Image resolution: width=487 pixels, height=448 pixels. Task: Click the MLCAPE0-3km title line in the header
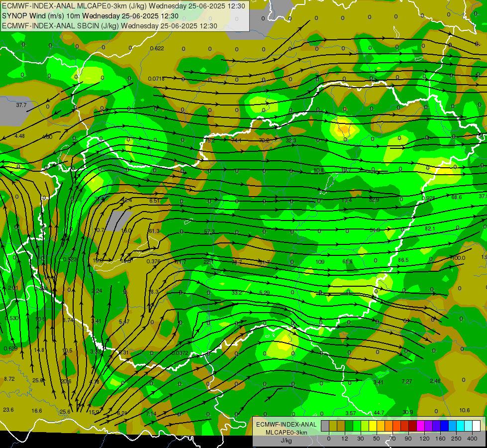(x=123, y=6)
